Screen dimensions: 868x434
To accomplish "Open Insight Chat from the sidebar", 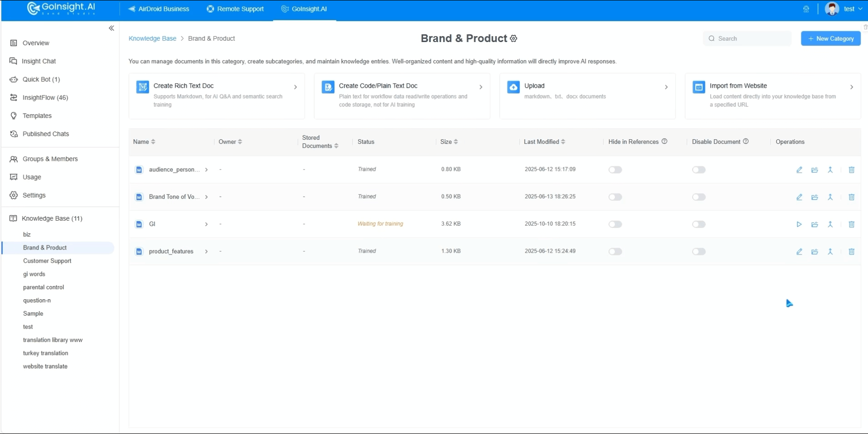I will (39, 61).
